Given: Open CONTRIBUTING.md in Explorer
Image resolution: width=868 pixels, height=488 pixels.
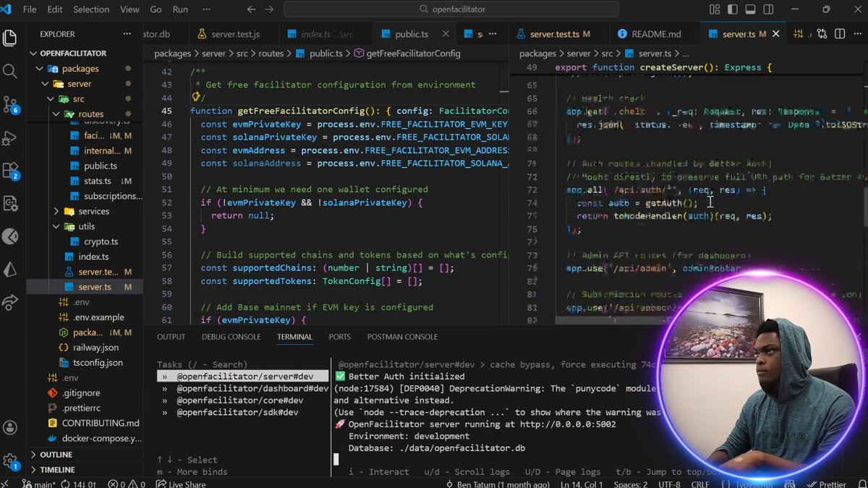Looking at the screenshot, I should click(101, 423).
